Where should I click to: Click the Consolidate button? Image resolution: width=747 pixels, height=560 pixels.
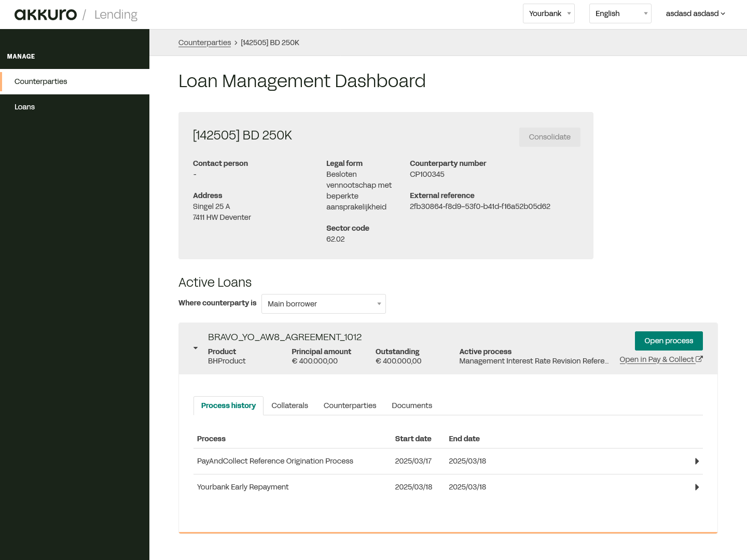coord(550,137)
